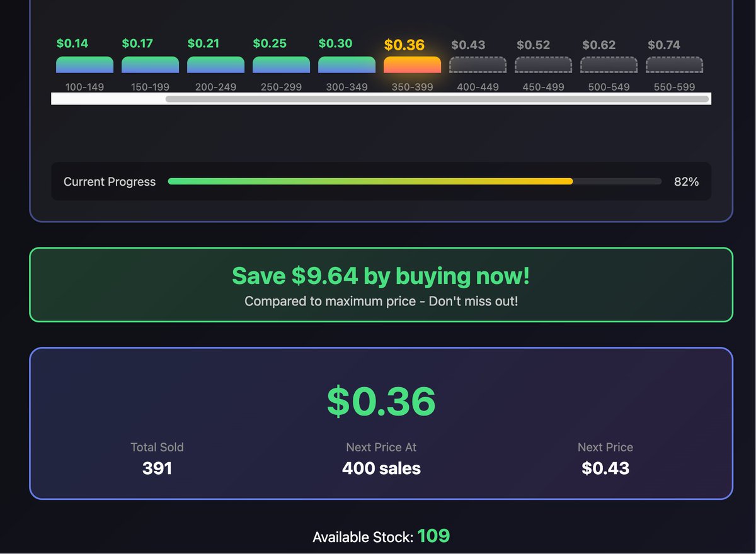This screenshot has height=554, width=756.
Task: Click the gray $0.74 price label
Action: point(663,45)
